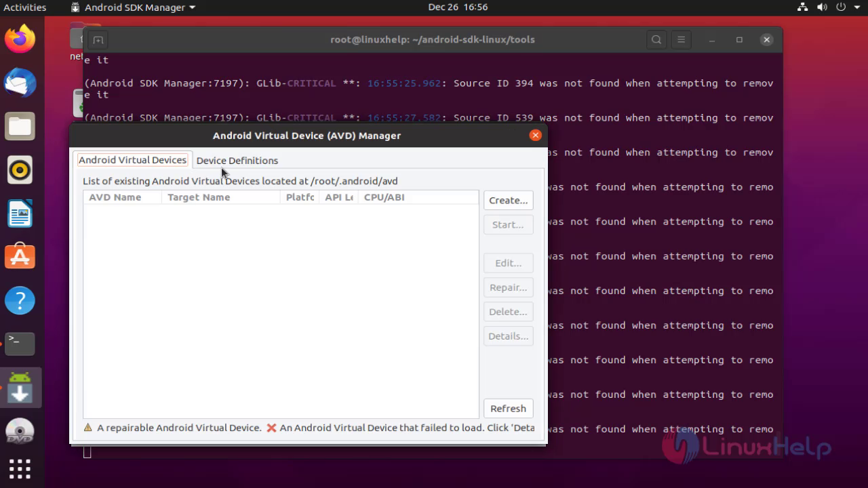Sort by the AVD Name column header
This screenshot has width=868, height=488.
(x=122, y=197)
